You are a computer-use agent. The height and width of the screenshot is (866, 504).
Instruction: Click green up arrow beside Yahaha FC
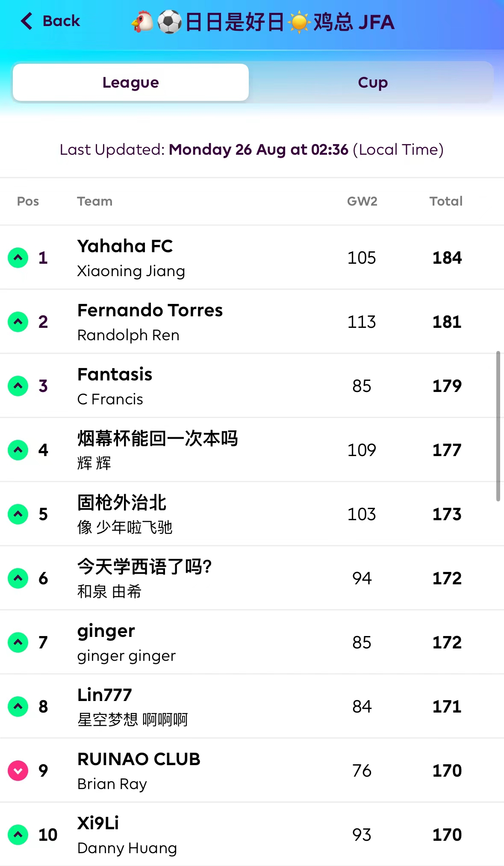[18, 258]
